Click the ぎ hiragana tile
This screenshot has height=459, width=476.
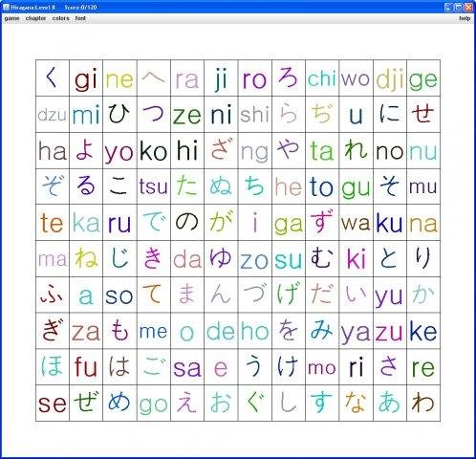click(53, 331)
